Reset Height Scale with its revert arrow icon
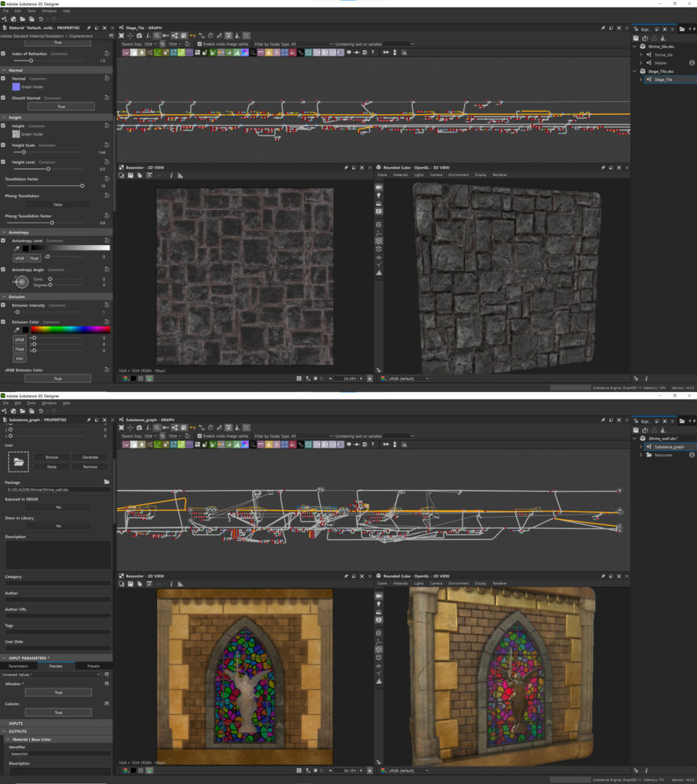 coord(106,145)
